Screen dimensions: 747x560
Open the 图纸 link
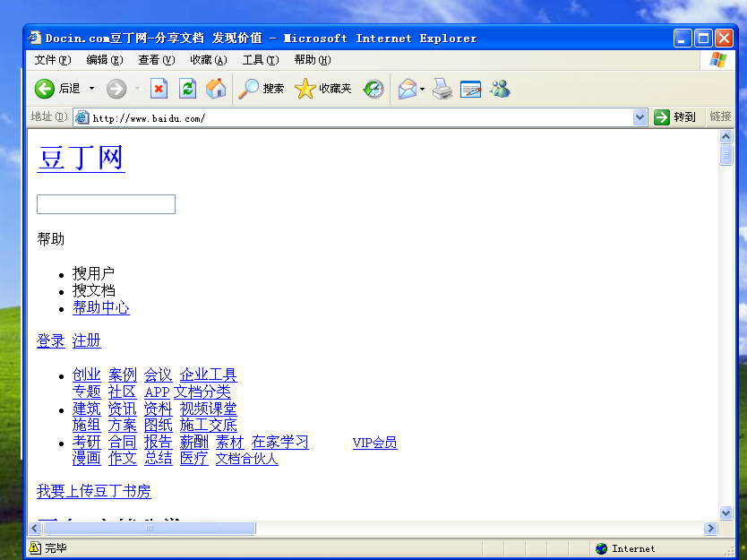click(x=159, y=425)
